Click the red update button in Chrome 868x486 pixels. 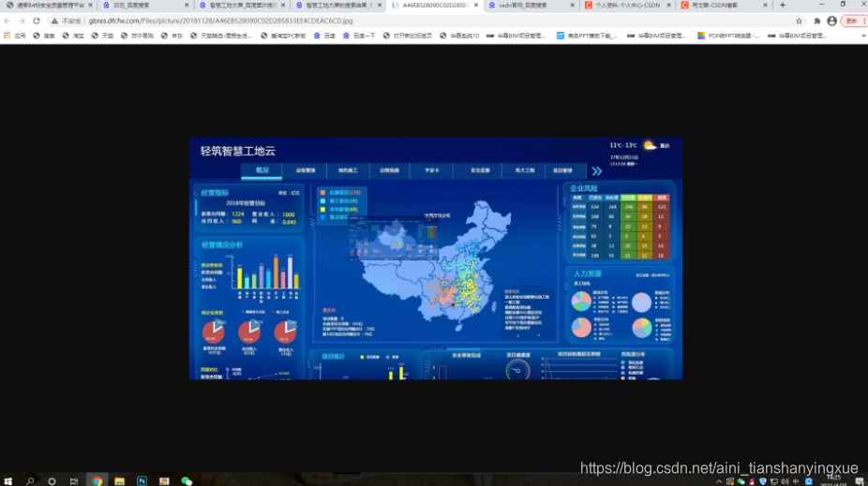[x=851, y=21]
